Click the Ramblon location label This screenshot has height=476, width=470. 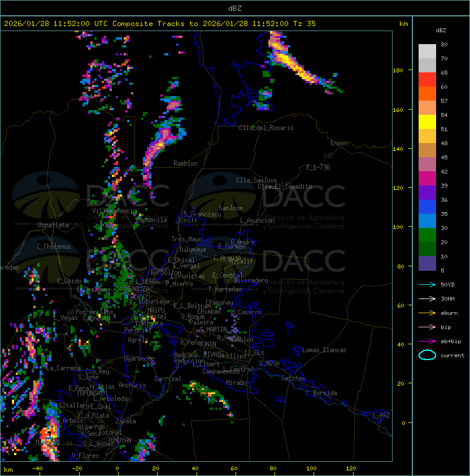[185, 163]
